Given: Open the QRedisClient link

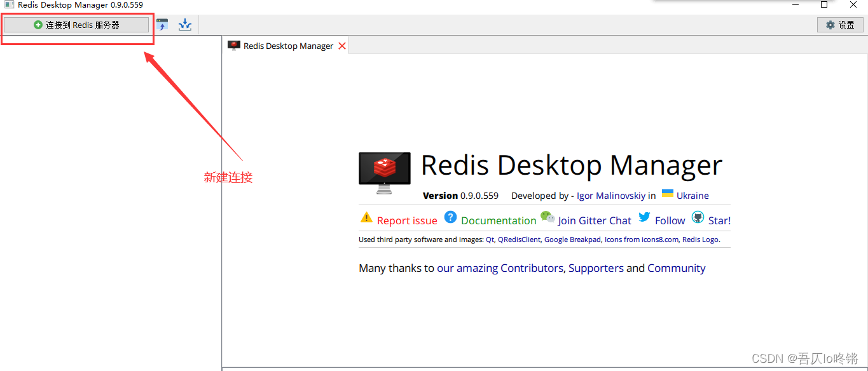Looking at the screenshot, I should click(519, 239).
